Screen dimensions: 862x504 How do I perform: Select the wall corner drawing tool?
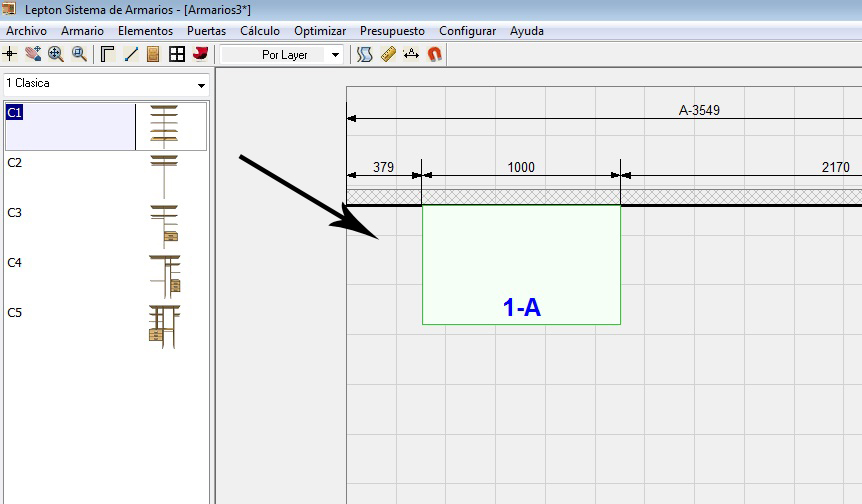107,54
